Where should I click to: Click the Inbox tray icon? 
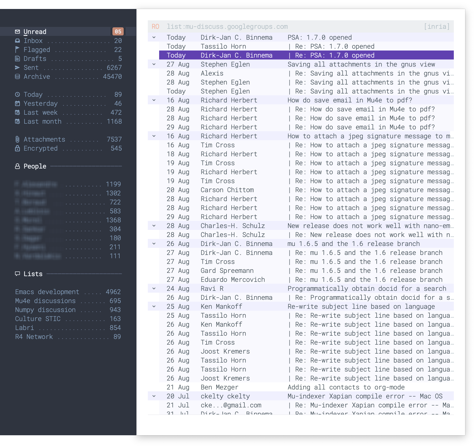[17, 41]
